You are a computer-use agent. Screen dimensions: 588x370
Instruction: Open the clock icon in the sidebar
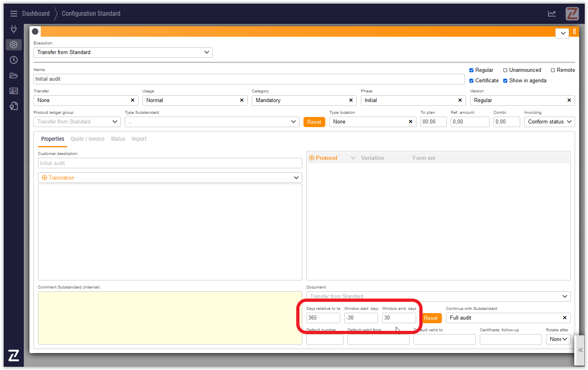pyautogui.click(x=14, y=60)
